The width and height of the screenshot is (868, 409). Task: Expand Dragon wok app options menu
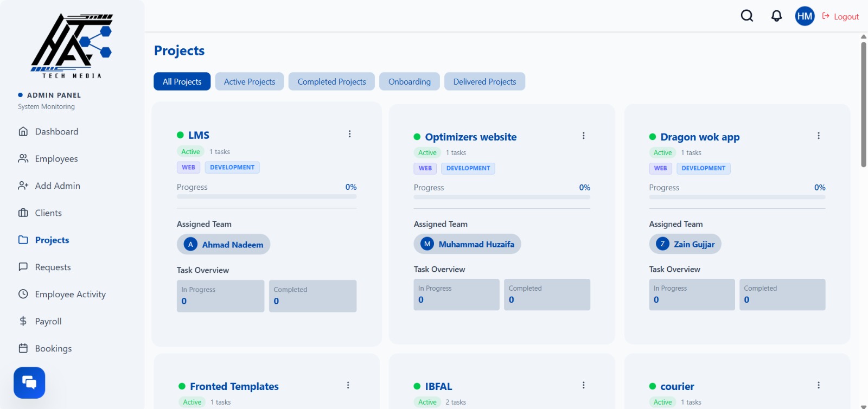[x=818, y=136]
